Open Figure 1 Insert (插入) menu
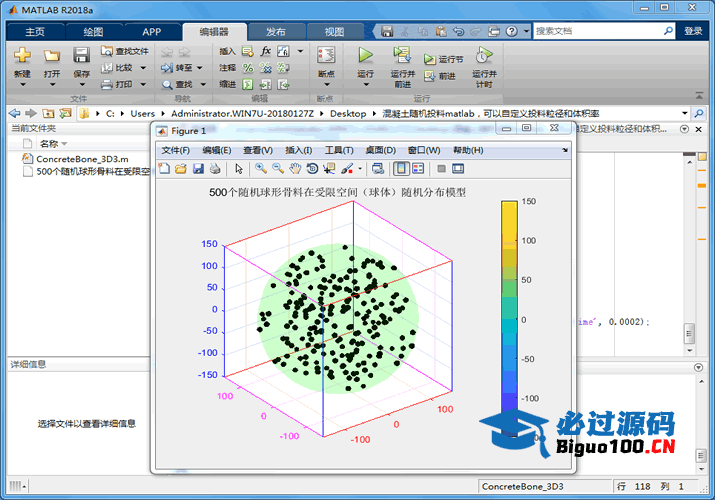This screenshot has width=715, height=500. pyautogui.click(x=299, y=150)
